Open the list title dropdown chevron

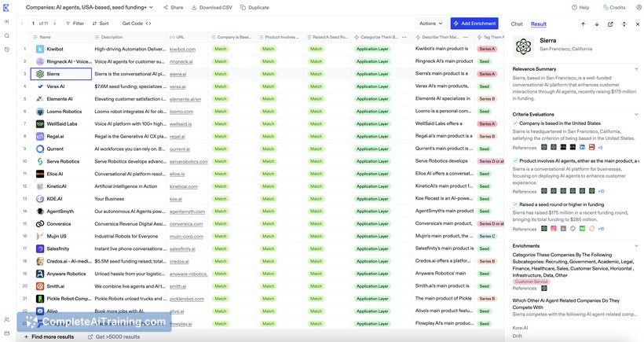(151, 7)
